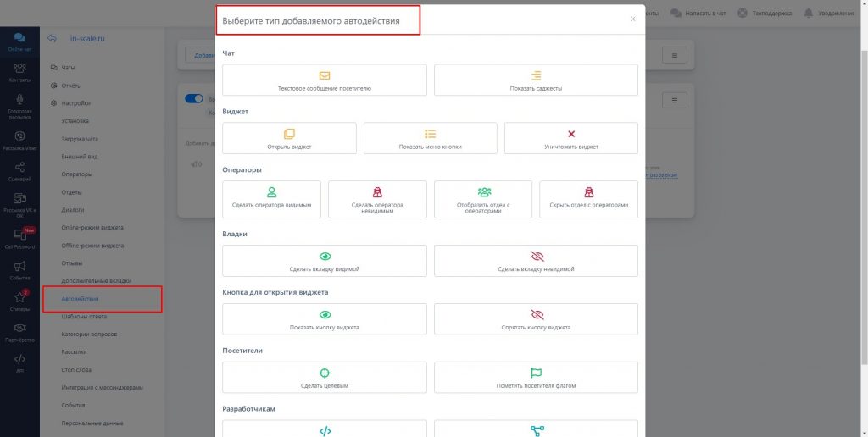This screenshot has height=437, width=868.
Task: Select 'Текстовое сообщение посетителю' envelope action
Action: (324, 80)
